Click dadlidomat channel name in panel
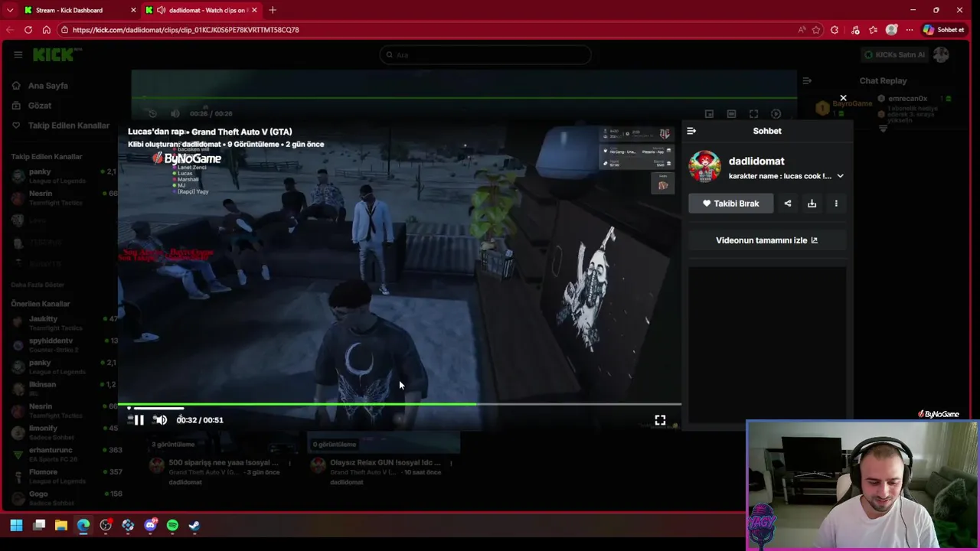Viewport: 980px width, 551px height. [x=756, y=161]
